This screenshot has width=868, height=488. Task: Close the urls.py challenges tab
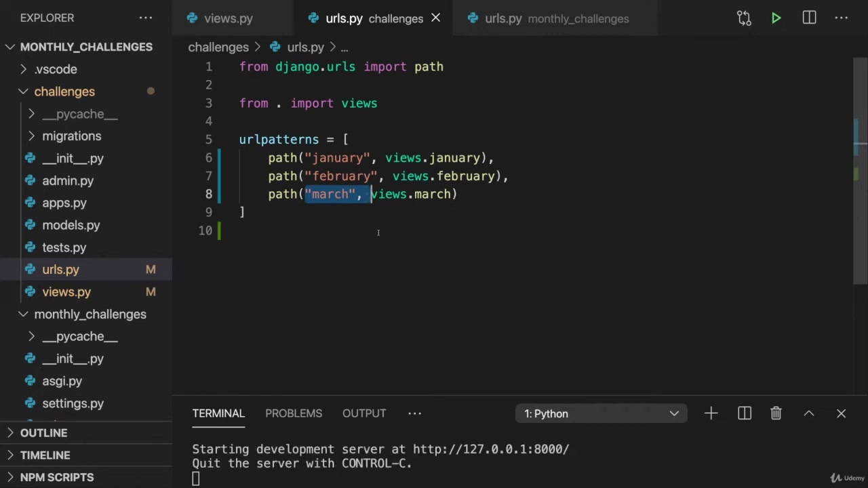[436, 18]
